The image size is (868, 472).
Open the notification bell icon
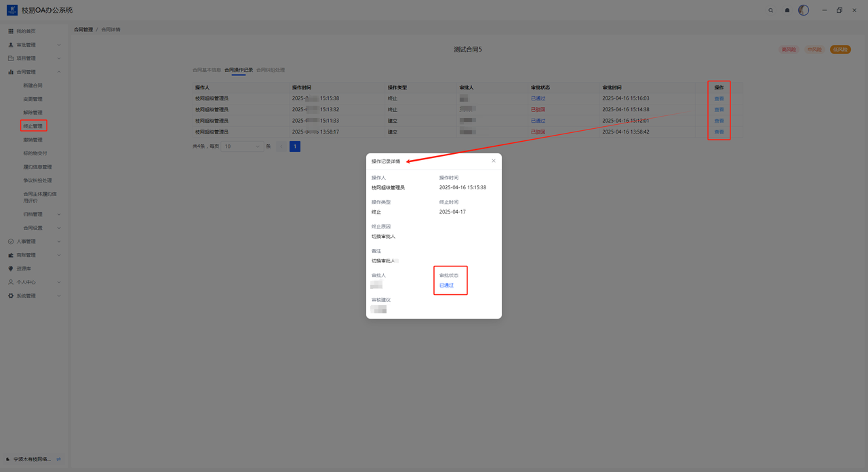pyautogui.click(x=787, y=10)
